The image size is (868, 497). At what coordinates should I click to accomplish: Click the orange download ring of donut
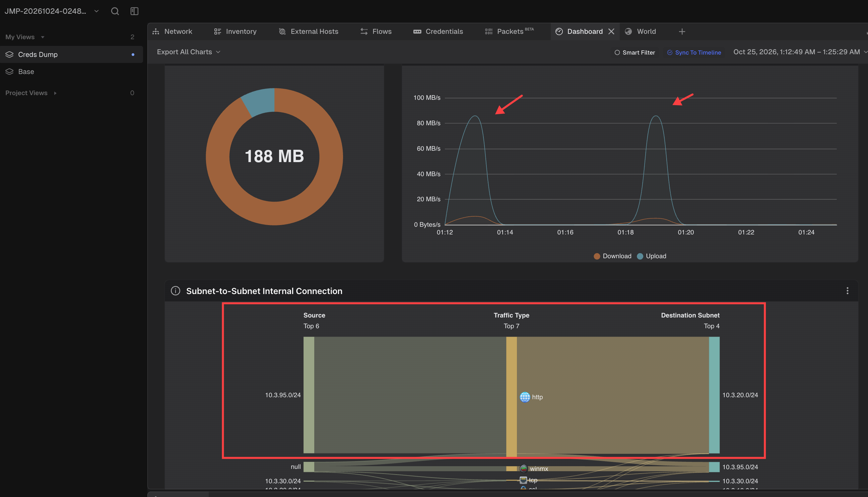(274, 214)
